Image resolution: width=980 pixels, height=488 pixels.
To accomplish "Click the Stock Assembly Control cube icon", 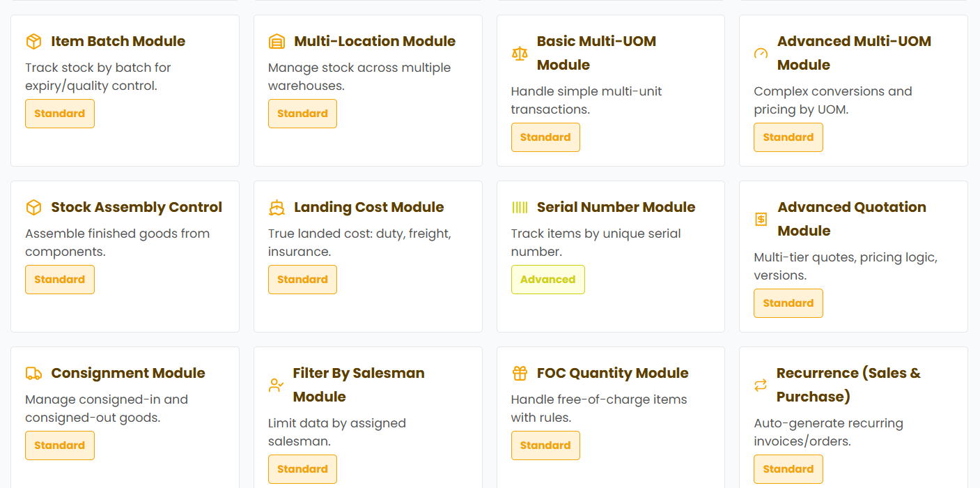I will [x=33, y=208].
